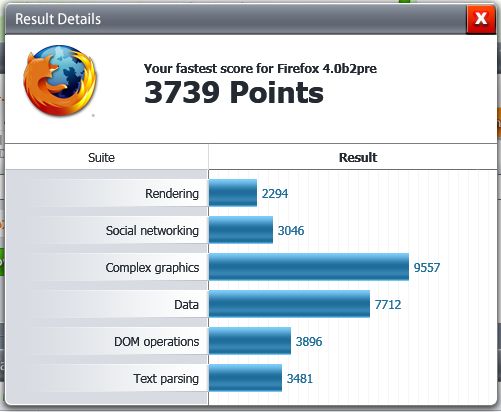The image size is (501, 412).
Task: Select the Rendering suite label
Action: (x=172, y=193)
